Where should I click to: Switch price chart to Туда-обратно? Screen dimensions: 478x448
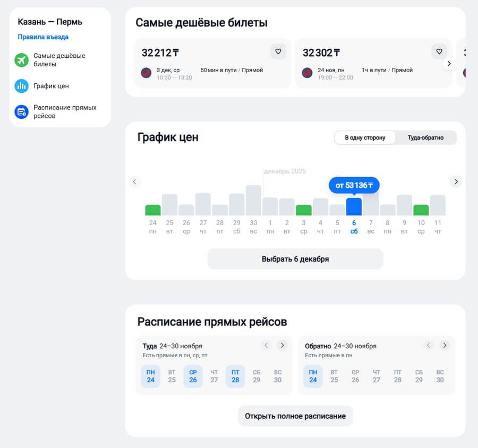425,138
